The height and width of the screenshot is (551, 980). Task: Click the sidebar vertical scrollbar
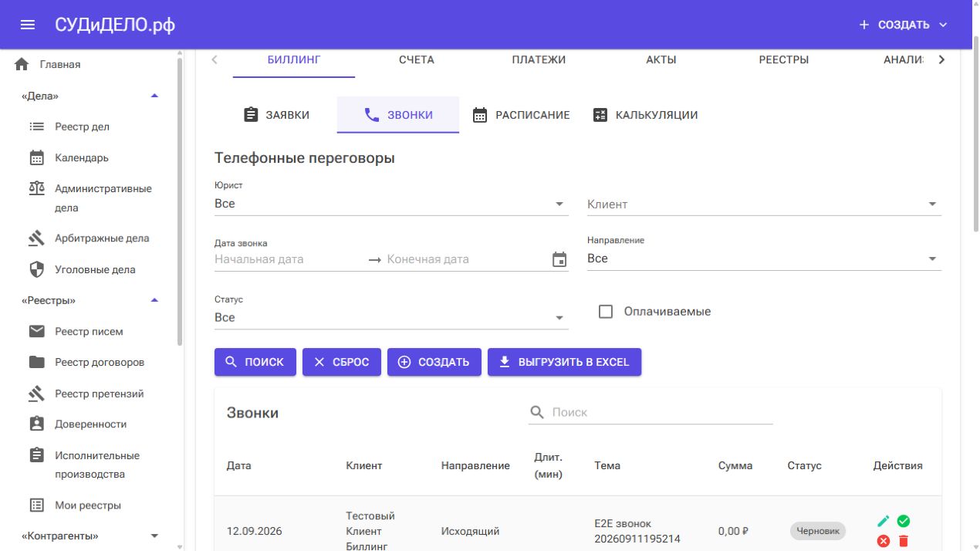coord(180,201)
